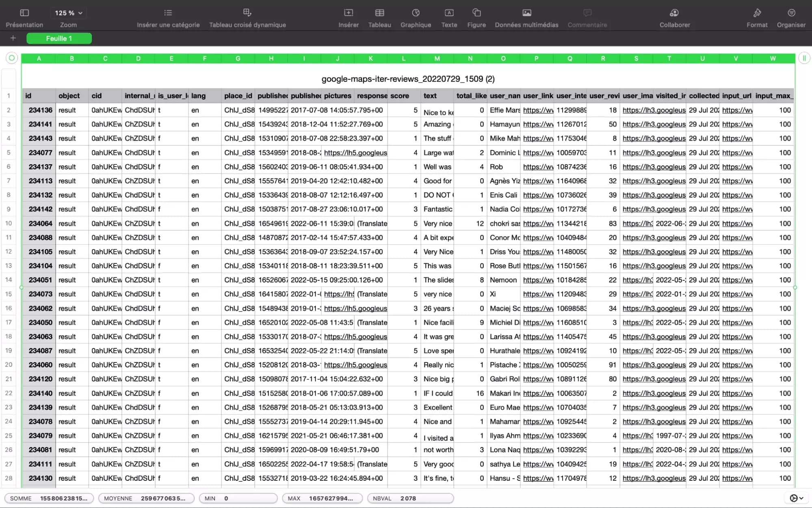Image resolution: width=812 pixels, height=508 pixels.
Task: Open the Figure shapes menu
Action: tap(476, 17)
